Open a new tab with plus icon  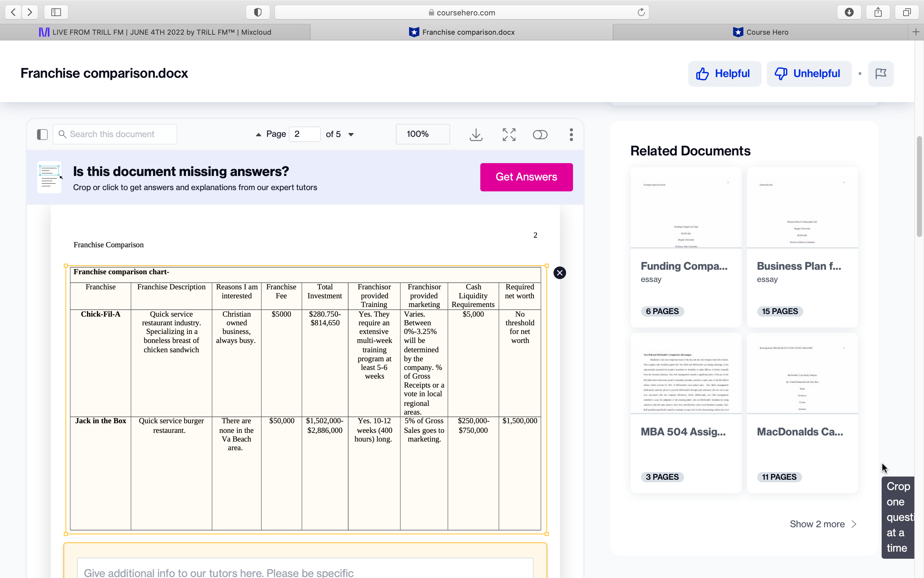pyautogui.click(x=916, y=32)
